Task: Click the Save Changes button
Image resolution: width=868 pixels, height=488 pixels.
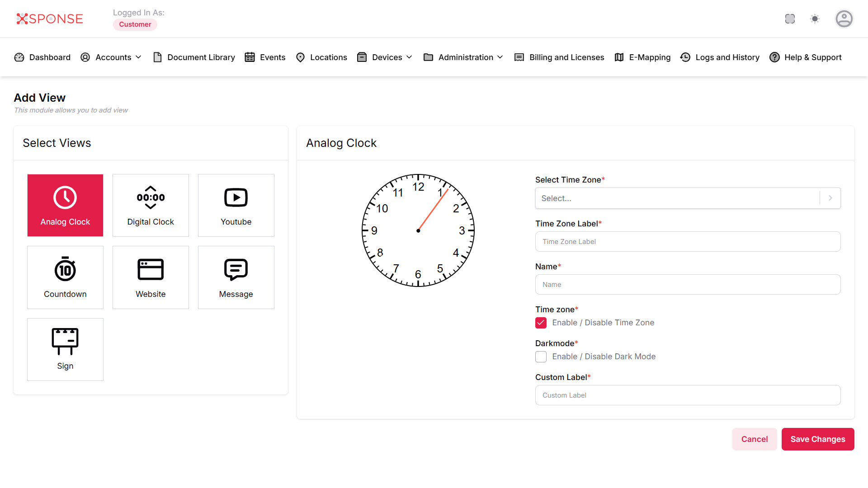Action: point(817,439)
